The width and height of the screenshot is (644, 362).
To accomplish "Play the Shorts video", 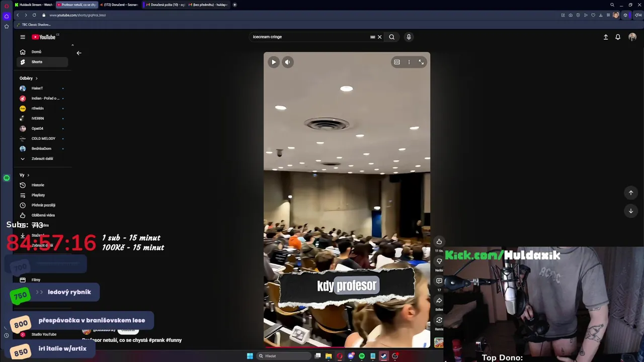I will (x=274, y=62).
